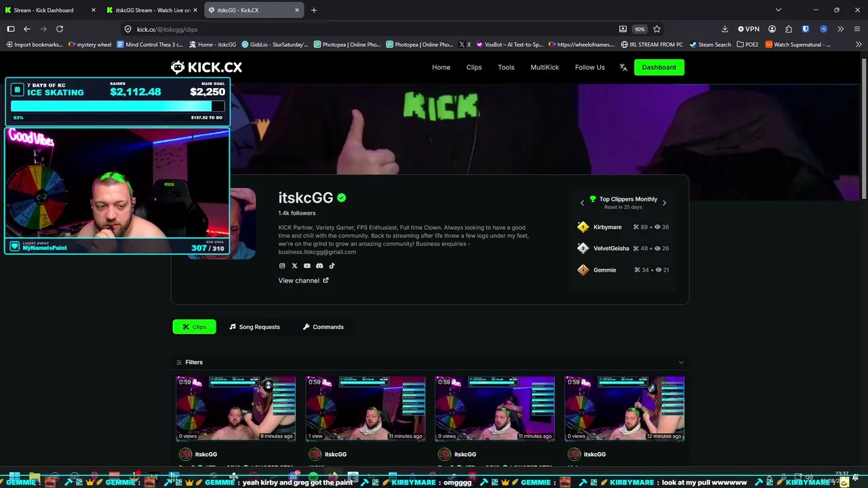Click the KICK.CX logo
The image size is (868, 488).
pyautogui.click(x=206, y=67)
